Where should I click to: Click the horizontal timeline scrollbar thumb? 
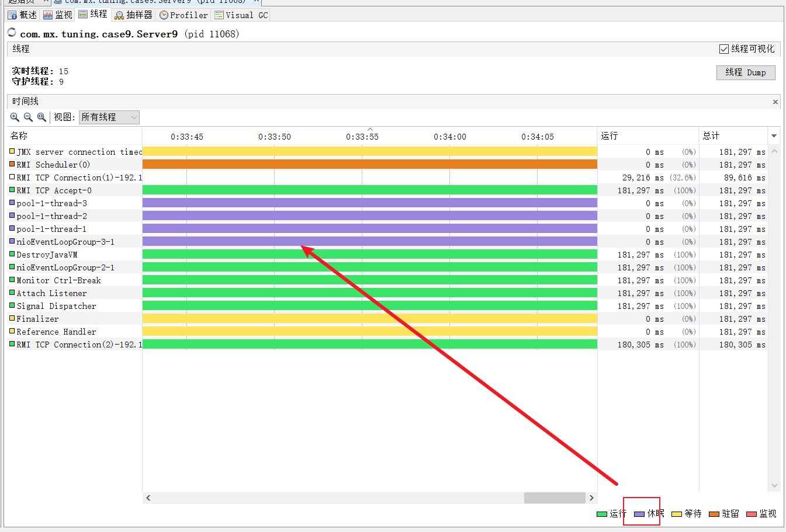[x=554, y=498]
